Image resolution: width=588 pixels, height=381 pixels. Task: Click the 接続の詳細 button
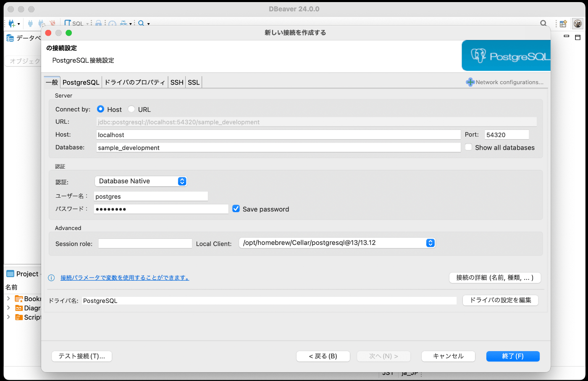(x=495, y=278)
